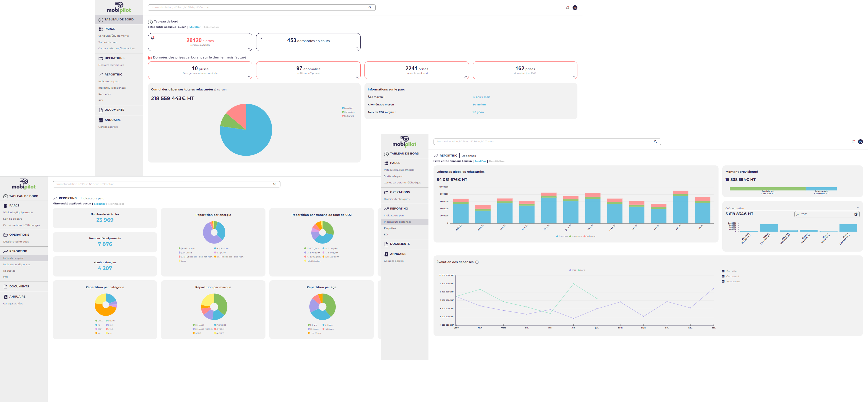Click the info icon next to Évolution des dépenses

tap(477, 262)
